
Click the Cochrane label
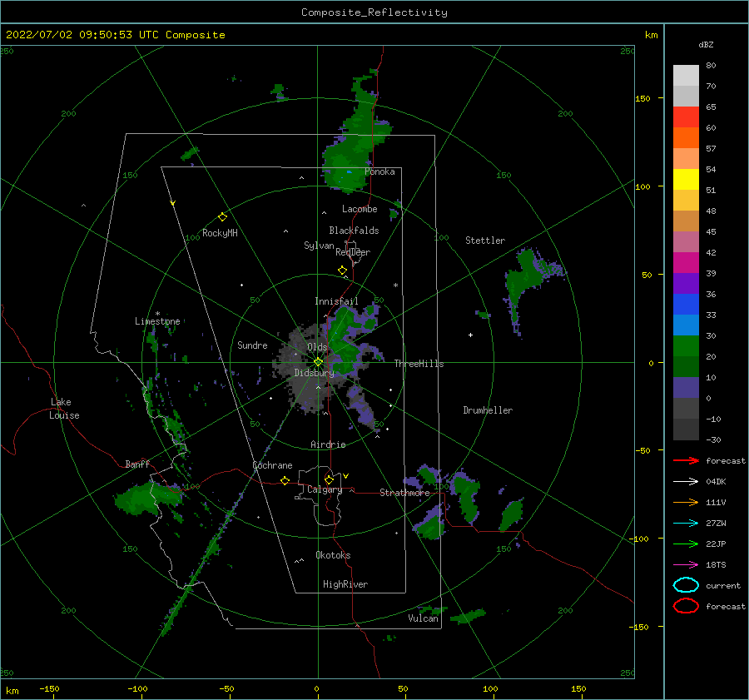click(x=272, y=465)
